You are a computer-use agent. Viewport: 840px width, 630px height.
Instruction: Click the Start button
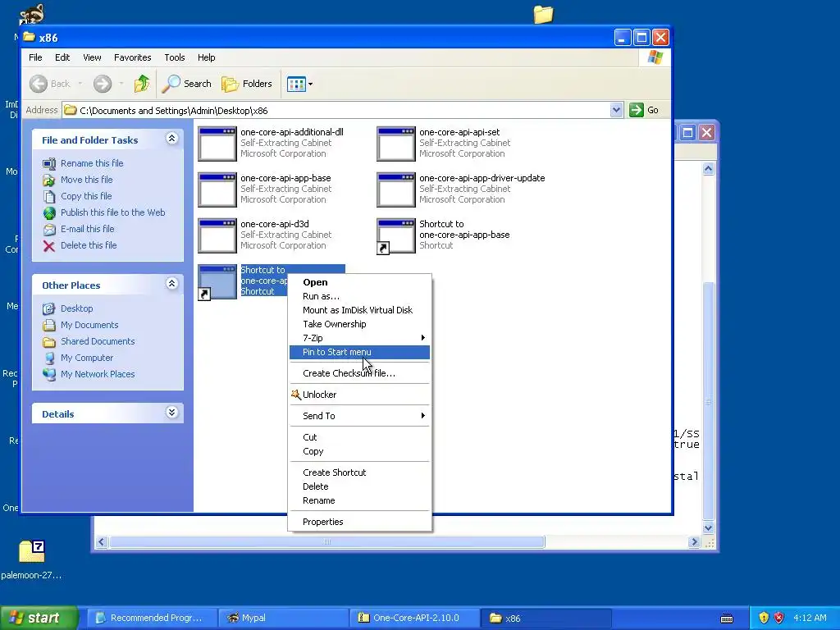[39, 618]
